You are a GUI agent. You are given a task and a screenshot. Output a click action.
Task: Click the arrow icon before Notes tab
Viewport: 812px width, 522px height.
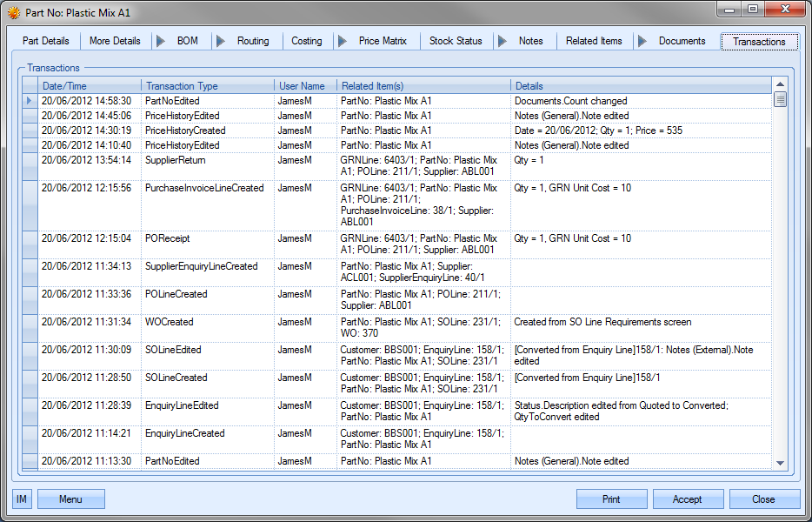click(x=503, y=41)
